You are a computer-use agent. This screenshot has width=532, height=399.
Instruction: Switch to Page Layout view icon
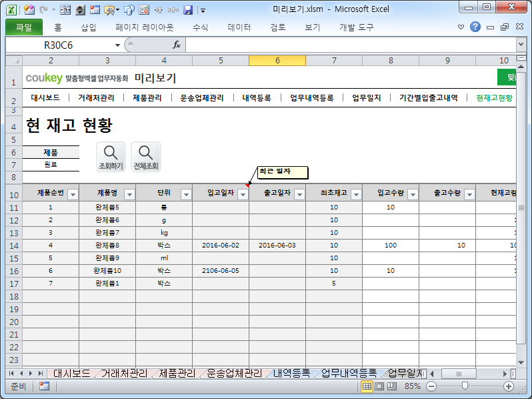[x=379, y=386]
